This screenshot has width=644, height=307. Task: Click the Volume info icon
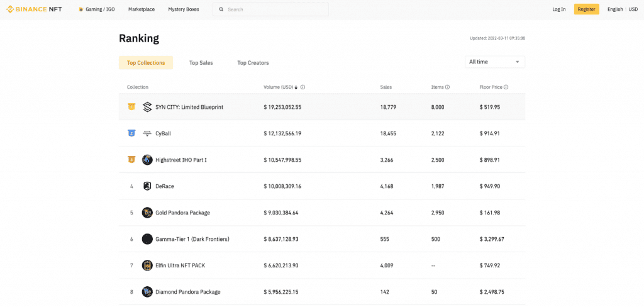(x=303, y=87)
